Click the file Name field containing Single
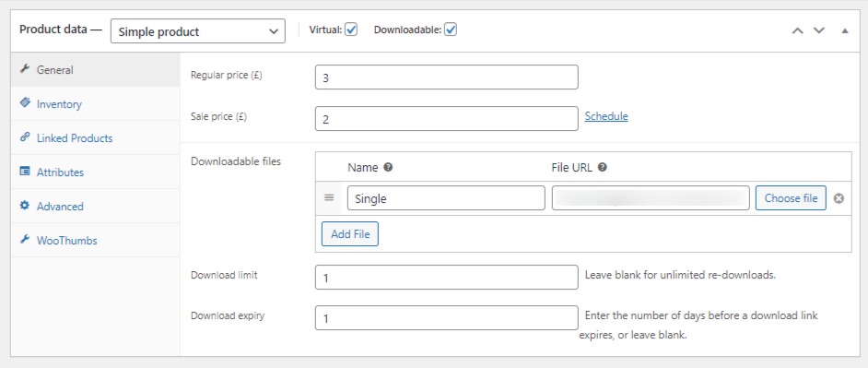 (446, 198)
